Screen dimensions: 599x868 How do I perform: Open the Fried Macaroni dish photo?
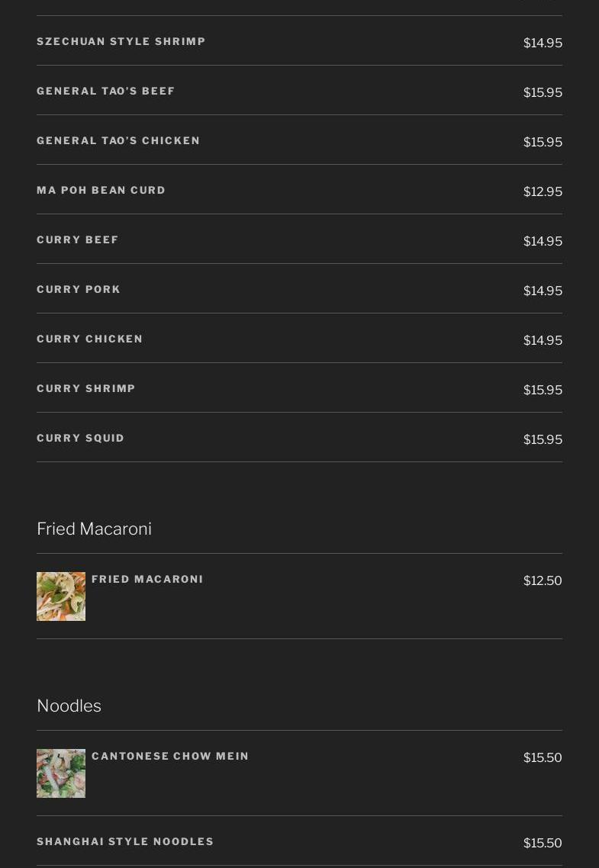click(61, 596)
